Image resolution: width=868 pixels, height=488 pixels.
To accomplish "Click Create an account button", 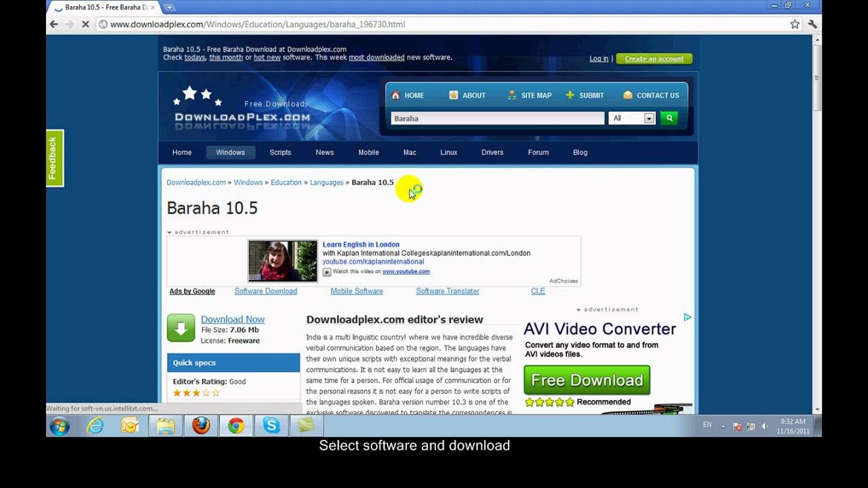I will pyautogui.click(x=654, y=59).
